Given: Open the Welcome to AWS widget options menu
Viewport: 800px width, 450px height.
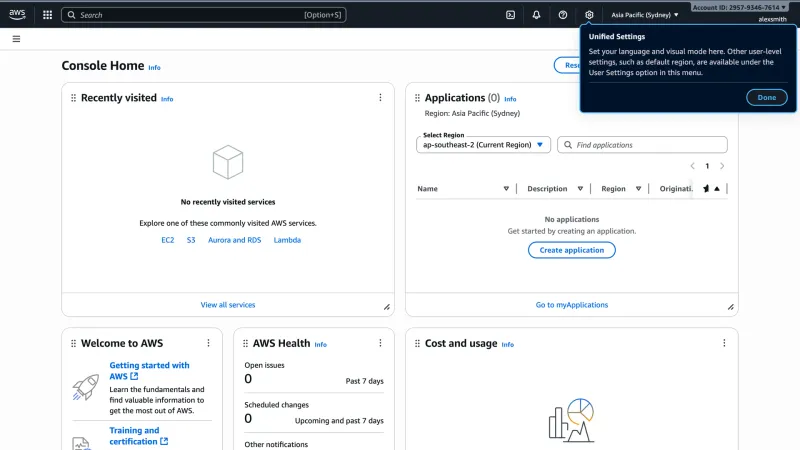Looking at the screenshot, I should [x=208, y=343].
